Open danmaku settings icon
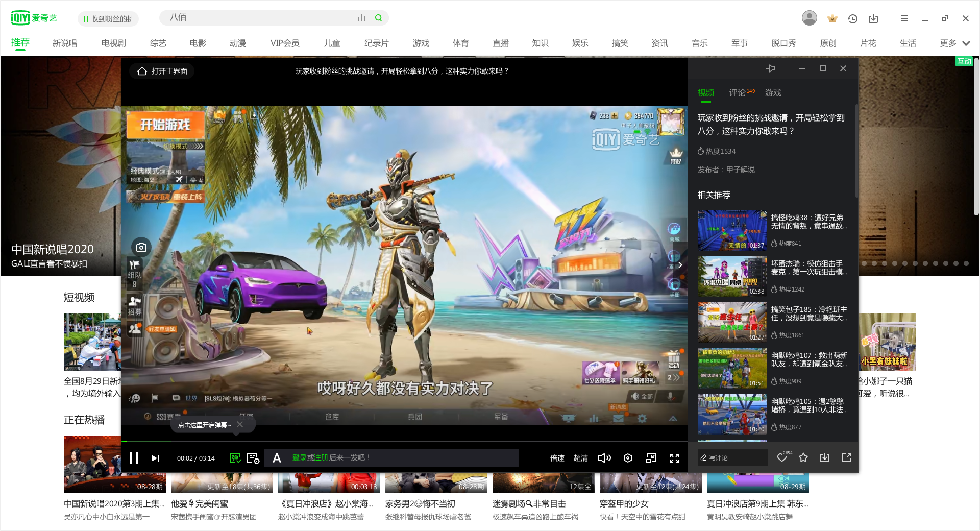Viewport: 980px width, 531px height. pos(253,458)
